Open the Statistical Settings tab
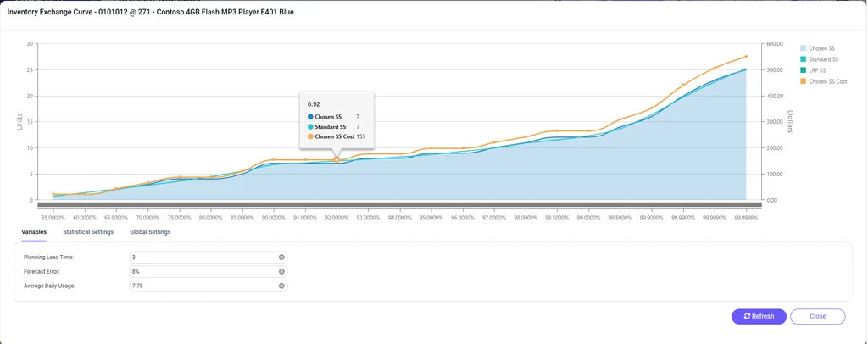This screenshot has height=344, width=868. coord(88,231)
